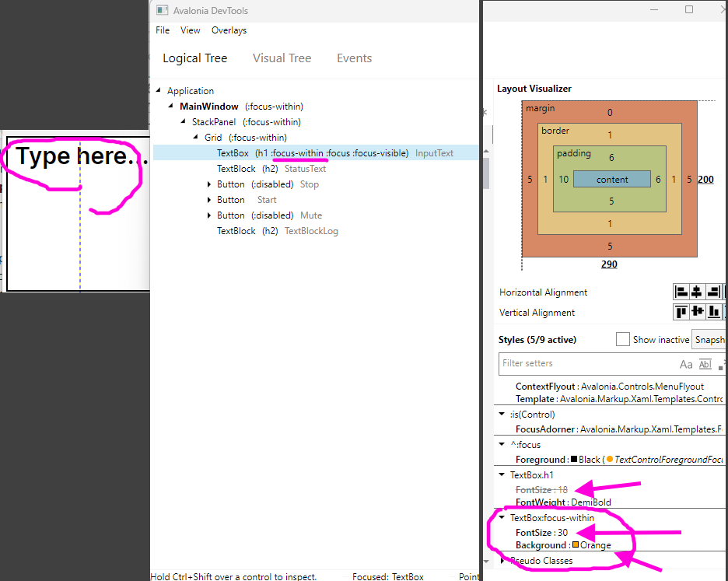
Task: Collapse the TextBox.h1 style group
Action: coord(502,474)
